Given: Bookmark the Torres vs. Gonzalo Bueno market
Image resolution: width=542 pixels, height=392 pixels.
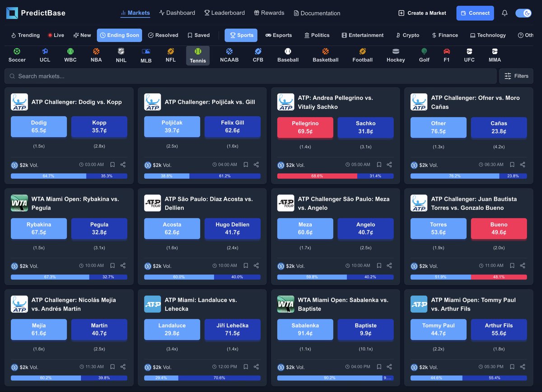Looking at the screenshot, I should [512, 266].
